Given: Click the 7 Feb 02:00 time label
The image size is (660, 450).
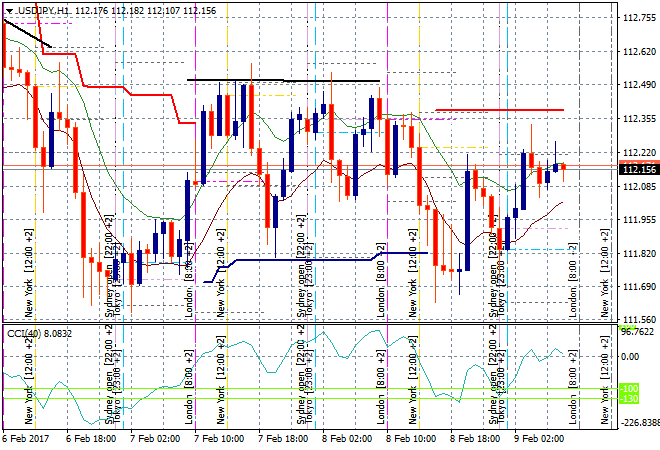Looking at the screenshot, I should pyautogui.click(x=155, y=439).
